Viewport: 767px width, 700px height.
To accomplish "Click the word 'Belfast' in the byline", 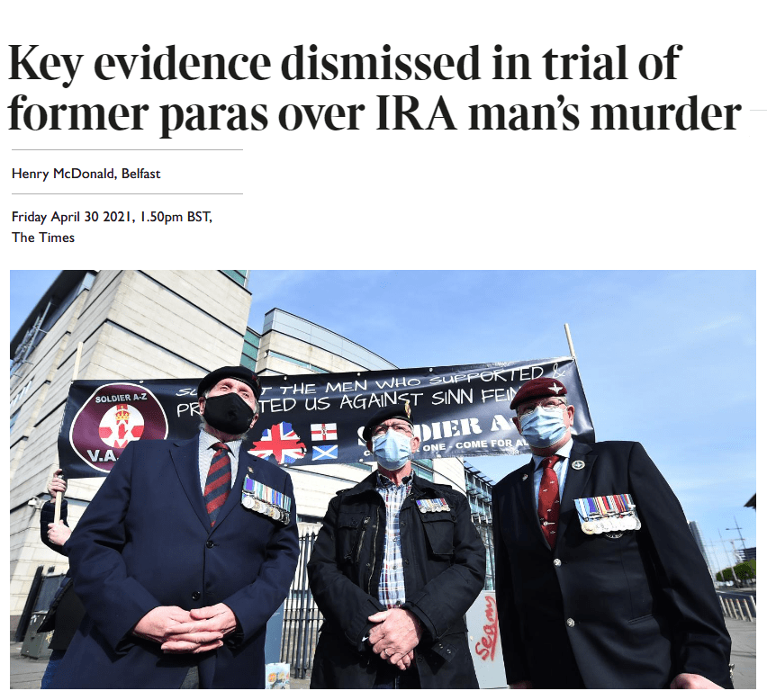I will pos(140,174).
